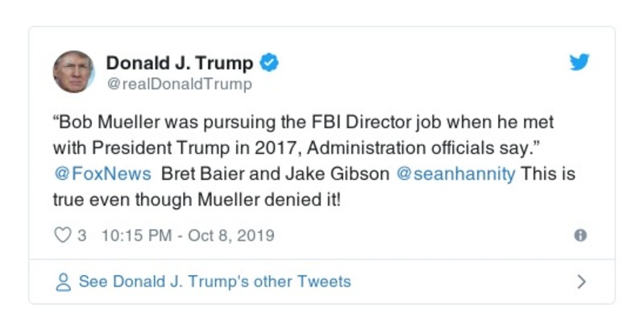Click the blue verified badge
The image size is (644, 334).
272,63
